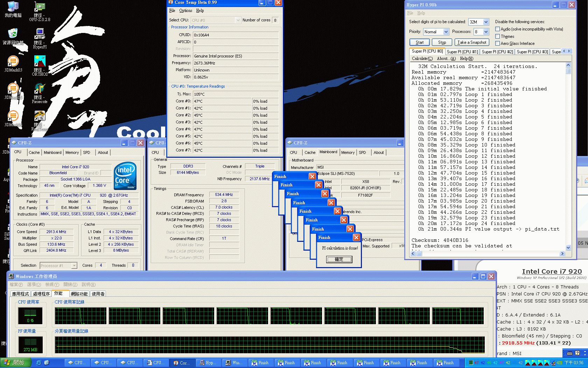This screenshot has height=368, width=588.
Task: Open the Networking tab in Task Manager
Action: pyautogui.click(x=79, y=294)
